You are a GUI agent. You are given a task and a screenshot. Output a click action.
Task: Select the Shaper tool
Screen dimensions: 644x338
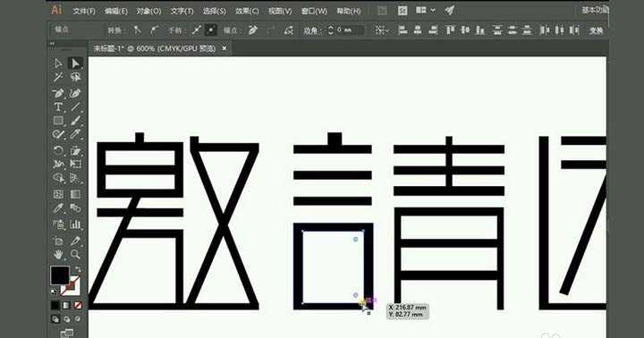tap(58, 134)
